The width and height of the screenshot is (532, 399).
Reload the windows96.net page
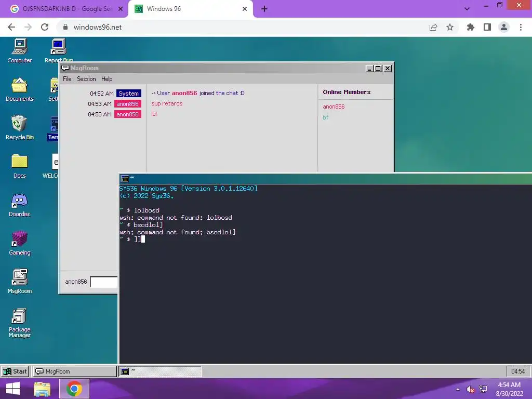pyautogui.click(x=45, y=27)
